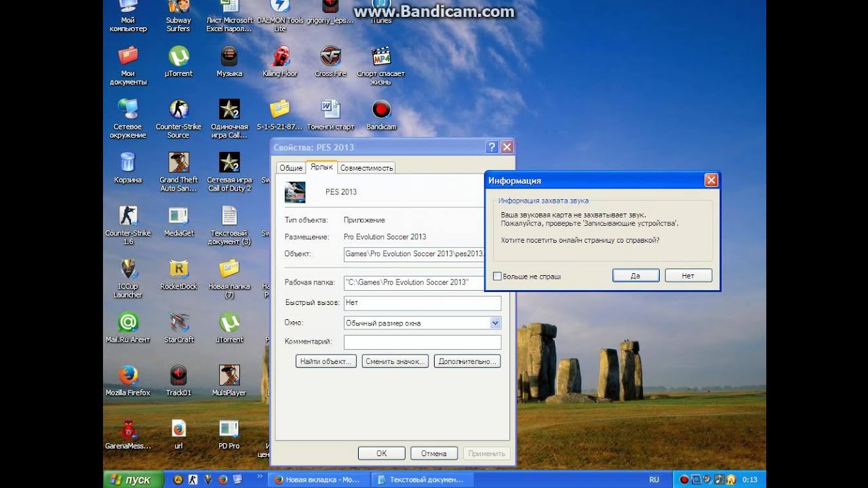Open the Совместимость tab
Image resolution: width=868 pixels, height=488 pixels.
click(366, 167)
